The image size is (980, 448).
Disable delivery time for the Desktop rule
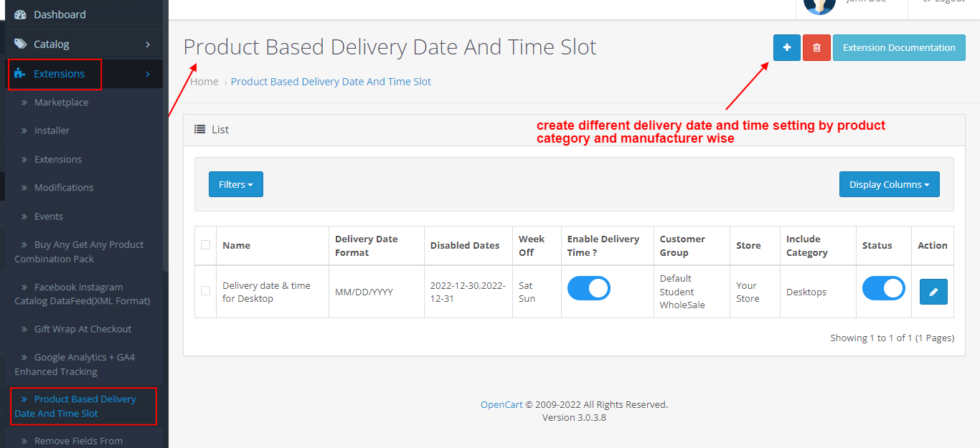588,288
